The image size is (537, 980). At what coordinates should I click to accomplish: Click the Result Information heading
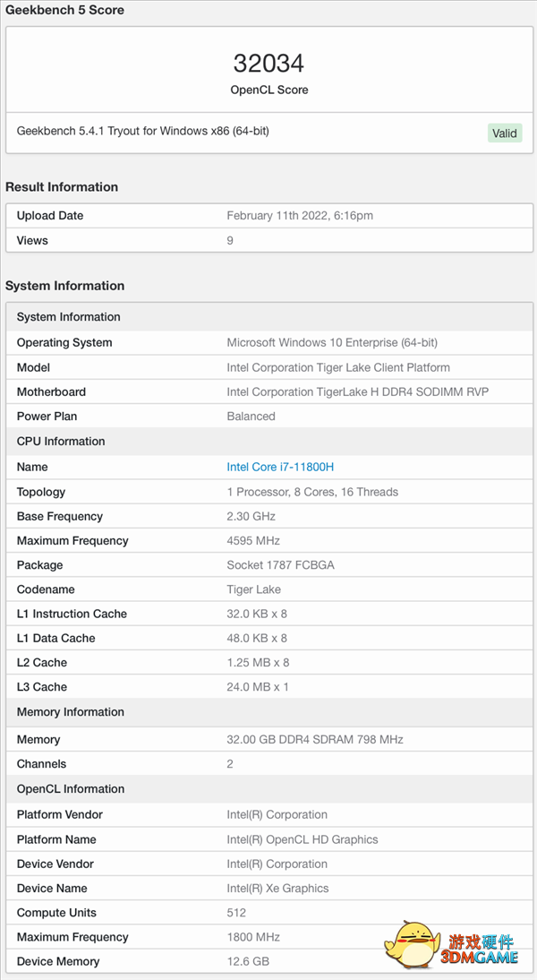[x=62, y=187]
